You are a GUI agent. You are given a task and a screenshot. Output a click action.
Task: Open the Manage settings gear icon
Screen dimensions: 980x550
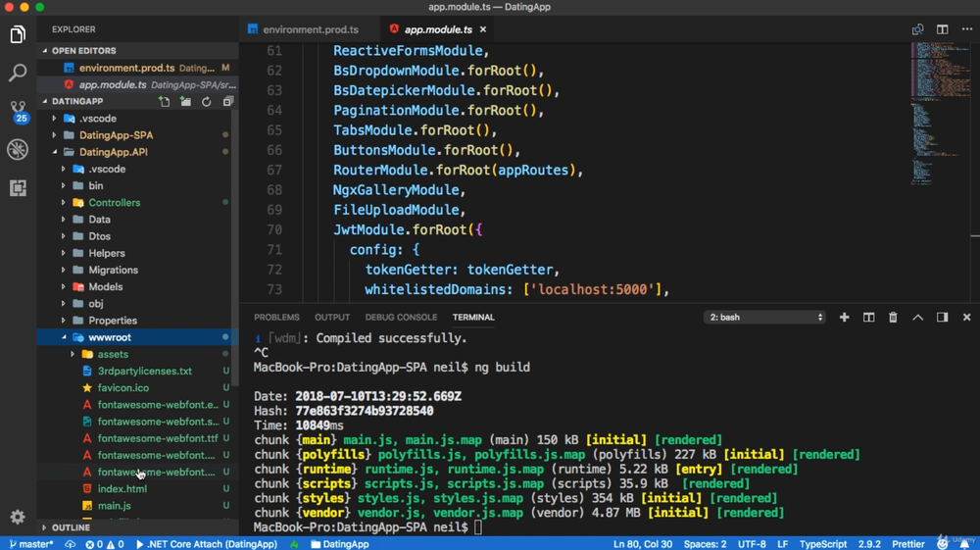18,517
